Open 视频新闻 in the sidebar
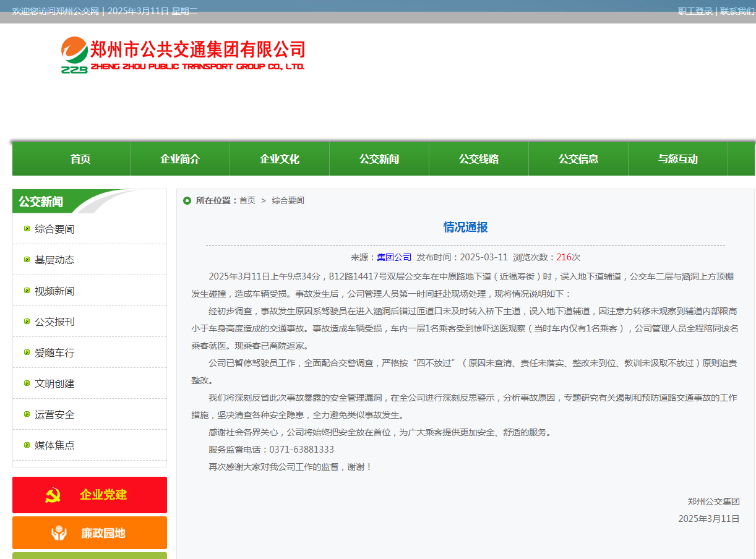756x559 pixels. click(x=54, y=291)
